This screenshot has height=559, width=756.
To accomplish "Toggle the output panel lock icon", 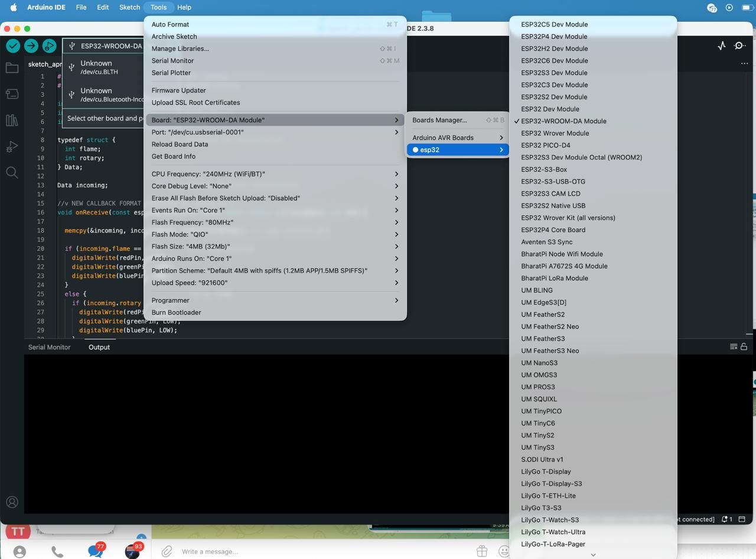I will pos(744,346).
